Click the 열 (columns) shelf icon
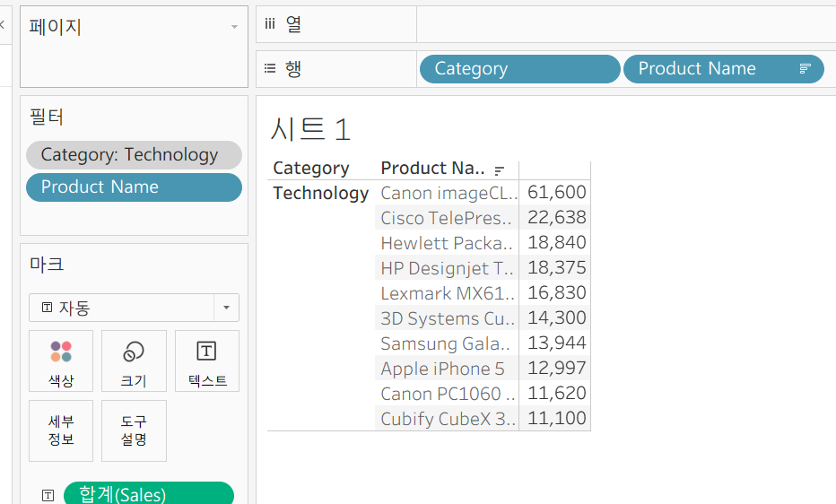This screenshot has height=504, width=836. [x=270, y=24]
